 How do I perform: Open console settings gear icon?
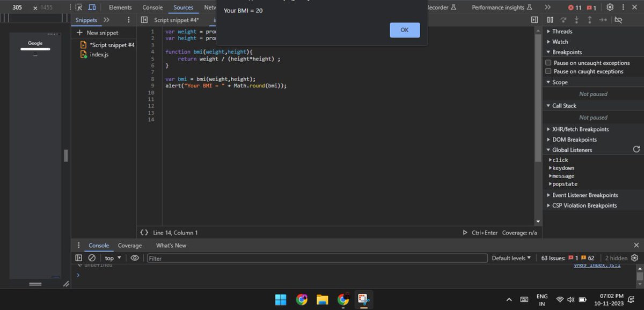coord(634,258)
